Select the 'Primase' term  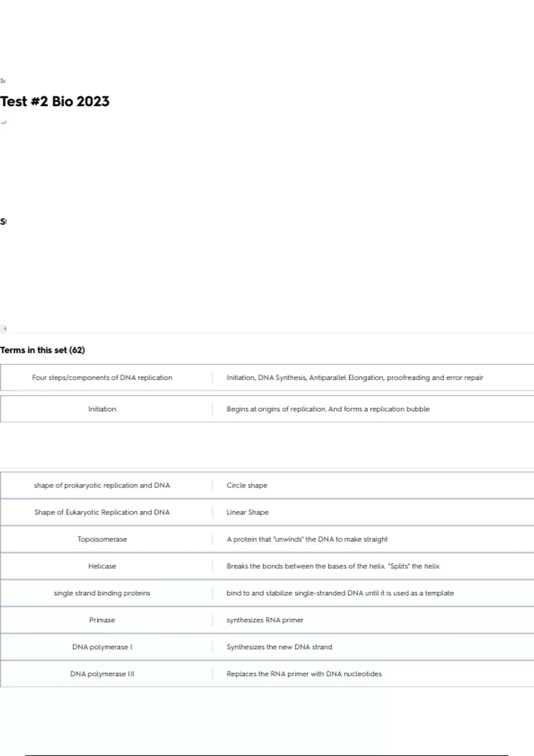[102, 620]
